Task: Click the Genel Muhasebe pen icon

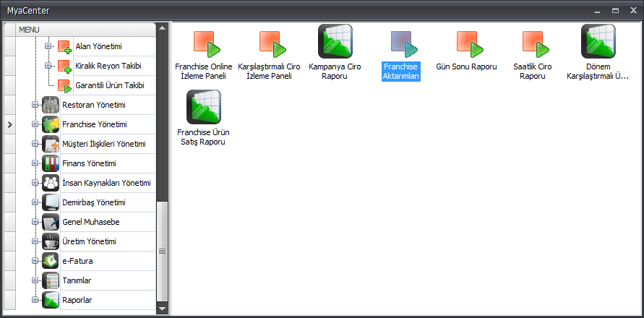Action: coord(51,222)
